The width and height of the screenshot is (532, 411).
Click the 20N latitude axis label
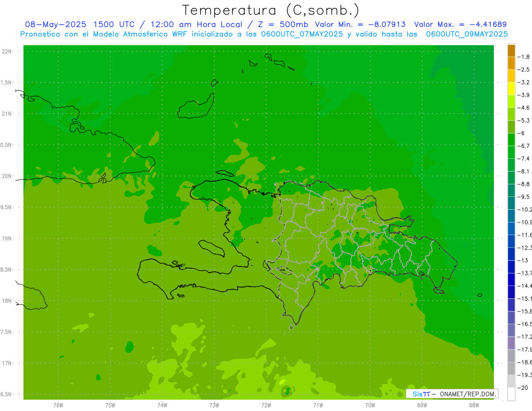(x=7, y=176)
